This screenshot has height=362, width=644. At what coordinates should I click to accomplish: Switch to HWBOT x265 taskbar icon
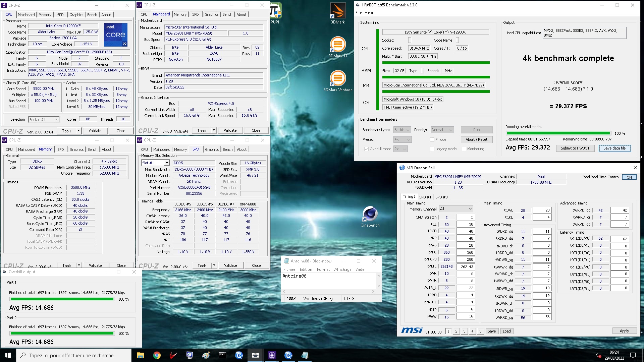(x=255, y=355)
